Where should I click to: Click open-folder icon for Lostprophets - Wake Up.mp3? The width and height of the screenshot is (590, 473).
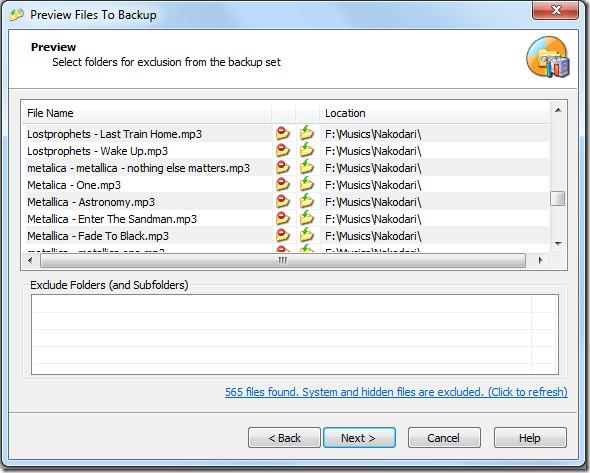307,150
